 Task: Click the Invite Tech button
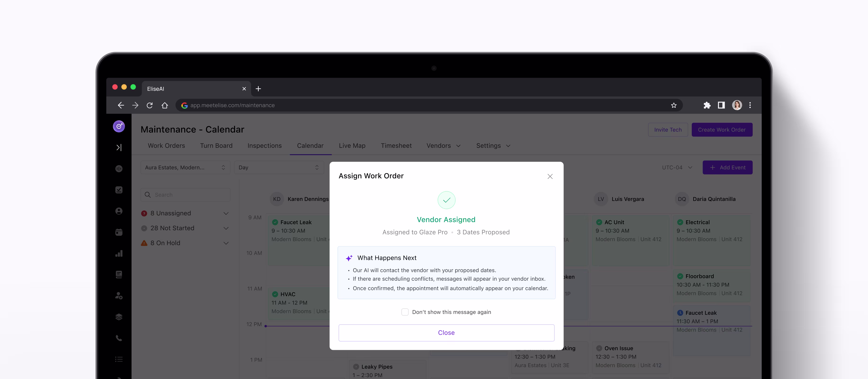pos(668,130)
